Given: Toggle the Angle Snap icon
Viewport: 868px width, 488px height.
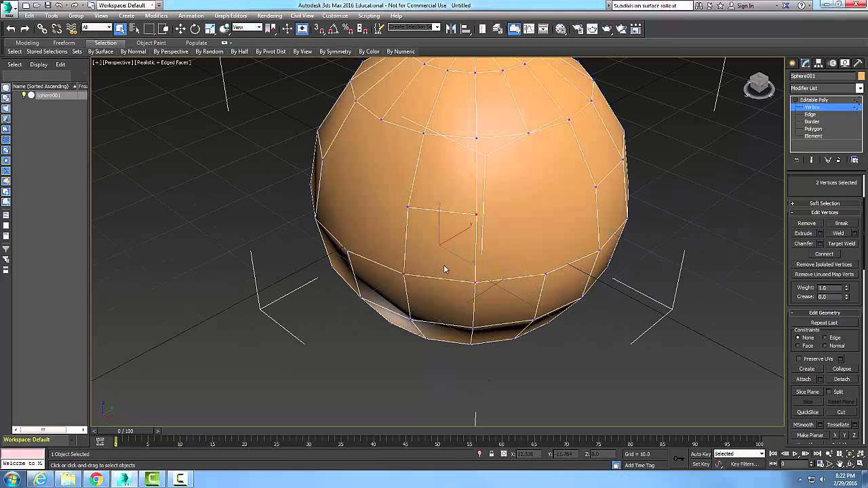Looking at the screenshot, I should pos(333,28).
